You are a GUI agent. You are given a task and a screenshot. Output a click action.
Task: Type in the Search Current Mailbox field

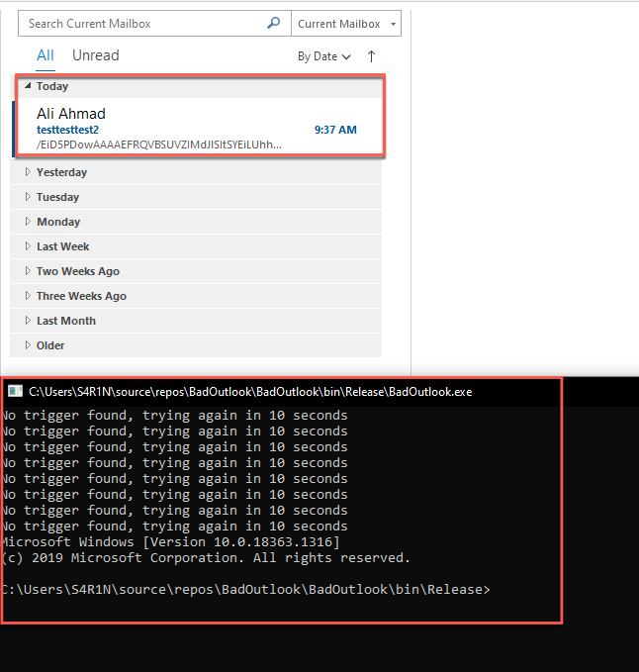[x=143, y=24]
